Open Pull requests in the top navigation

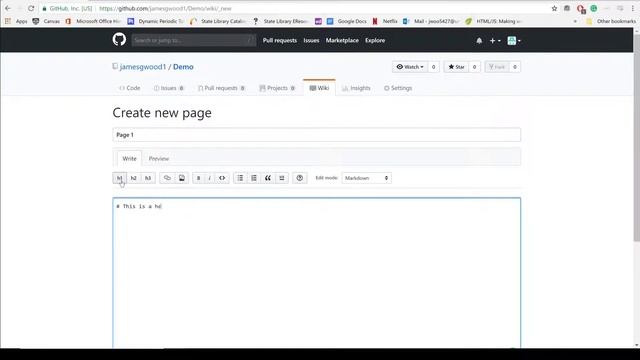[x=280, y=40]
